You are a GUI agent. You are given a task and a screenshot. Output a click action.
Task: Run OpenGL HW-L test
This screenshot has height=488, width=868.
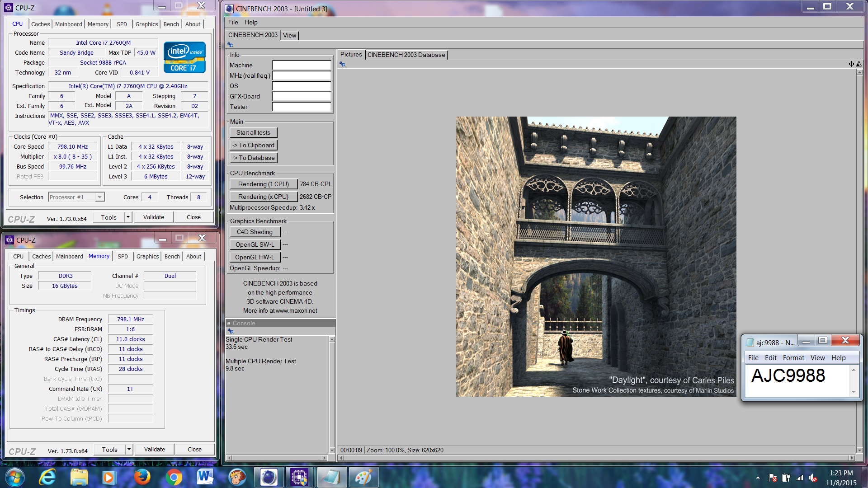[255, 257]
